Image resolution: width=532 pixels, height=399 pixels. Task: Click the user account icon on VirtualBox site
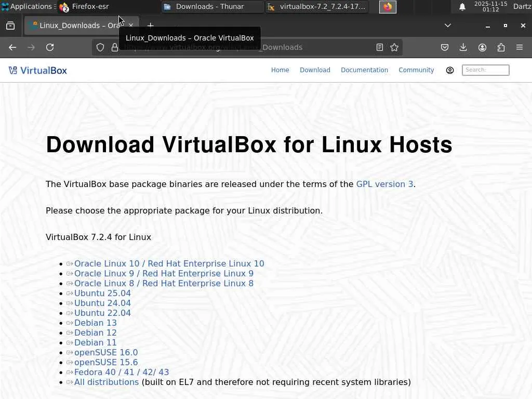pyautogui.click(x=450, y=70)
